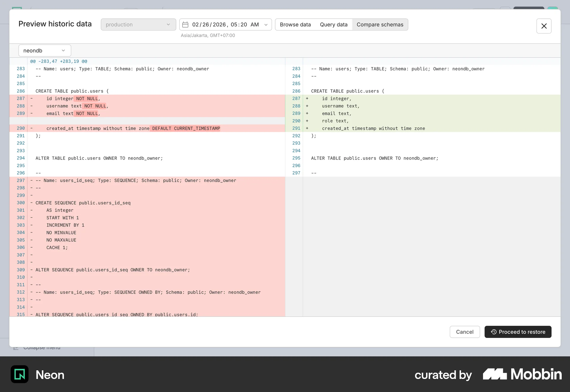
Task: Click the calendar icon in date field
Action: [185, 25]
